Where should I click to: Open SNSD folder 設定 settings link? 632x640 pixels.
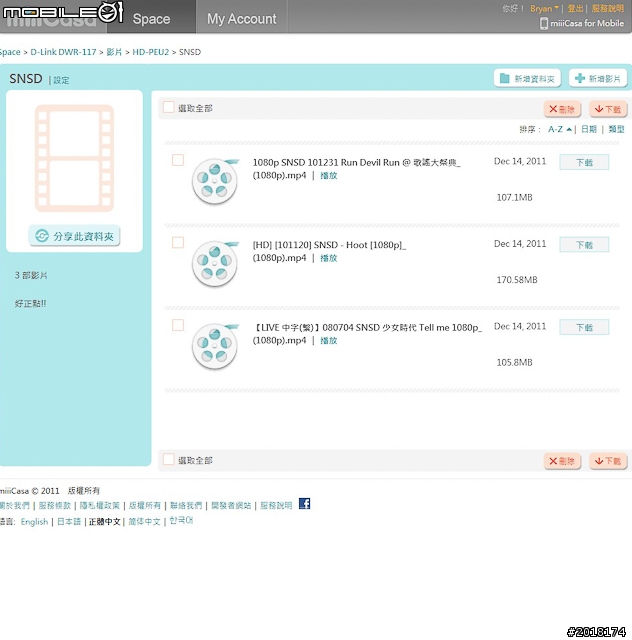61,80
